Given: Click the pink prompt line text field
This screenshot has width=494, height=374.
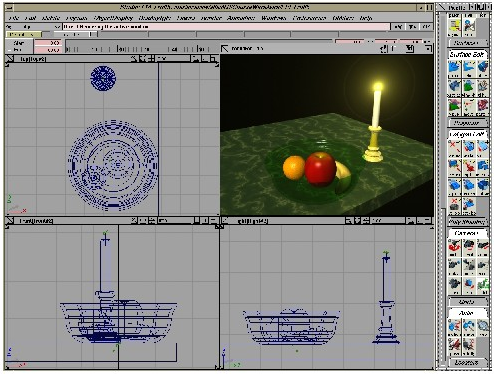Looking at the screenshot, I should (x=226, y=26).
